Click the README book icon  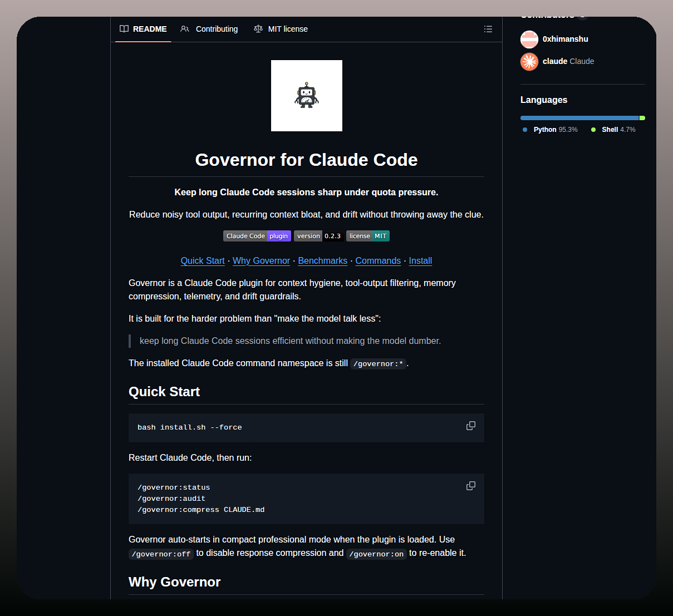(124, 29)
